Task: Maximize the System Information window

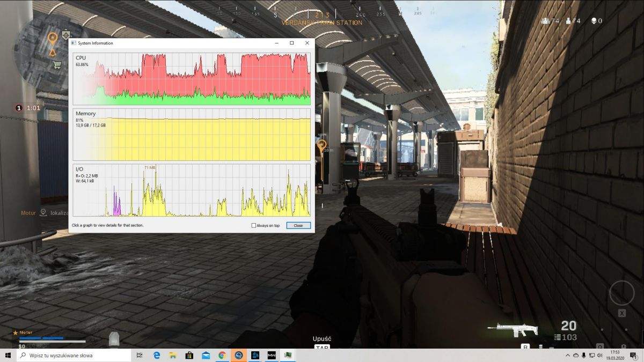Action: 292,43
